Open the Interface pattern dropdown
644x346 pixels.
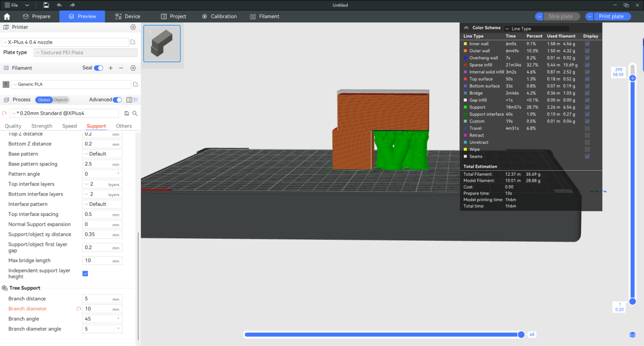click(102, 204)
